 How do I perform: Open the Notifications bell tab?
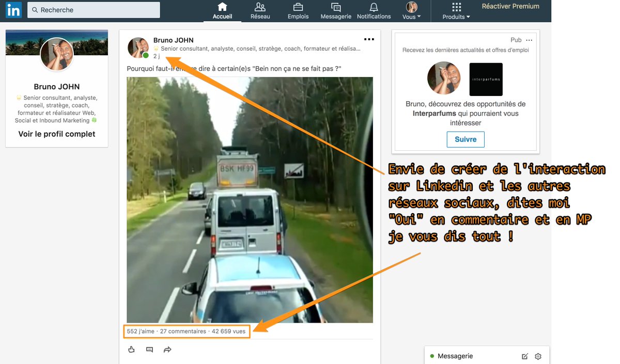pos(374,11)
